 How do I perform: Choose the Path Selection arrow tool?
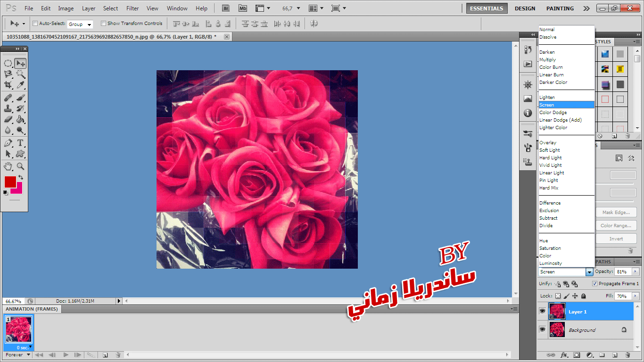coord(8,154)
